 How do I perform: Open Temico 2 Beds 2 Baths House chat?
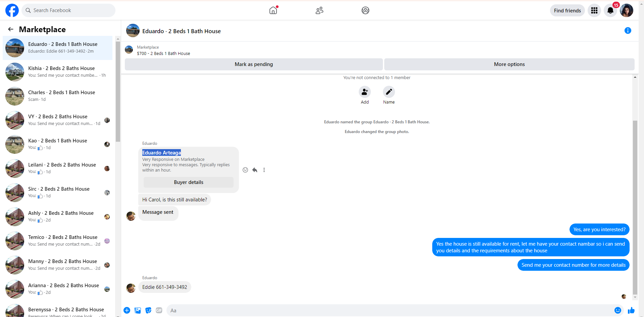tap(58, 241)
